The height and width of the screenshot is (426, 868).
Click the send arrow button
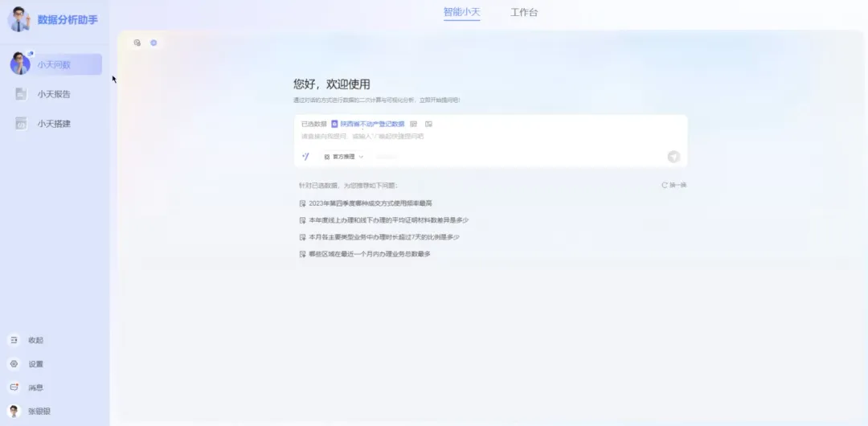click(674, 157)
